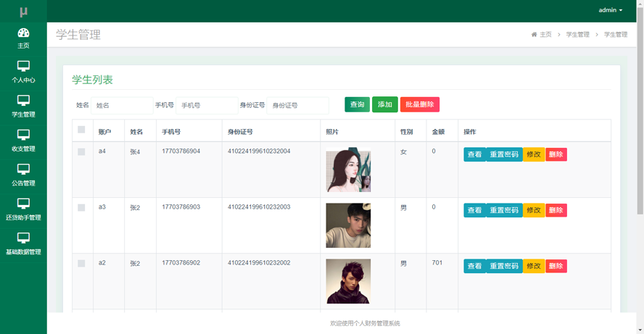Screen dimensions: 644x334
Task: Tick the checkbox for account a2
Action: click(81, 264)
